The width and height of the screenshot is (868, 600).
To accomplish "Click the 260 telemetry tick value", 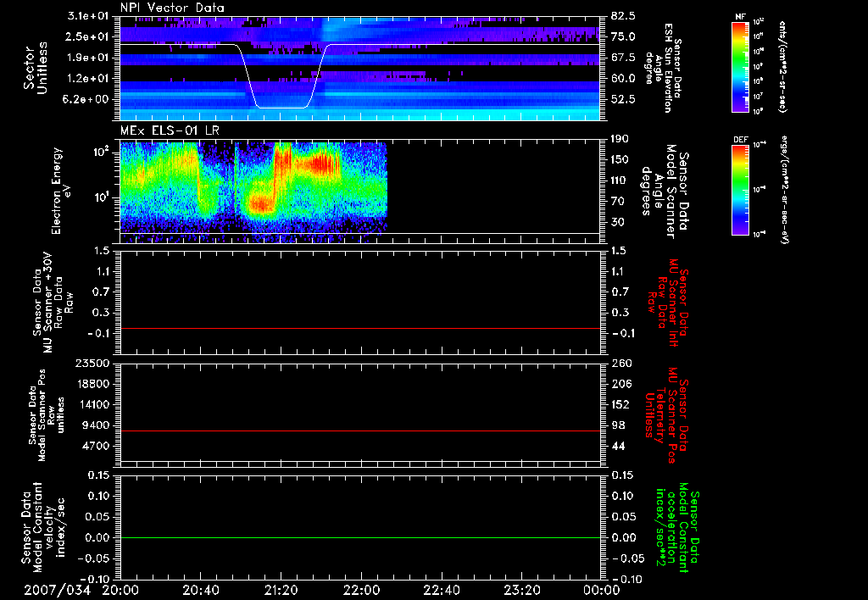I will 620,363.
